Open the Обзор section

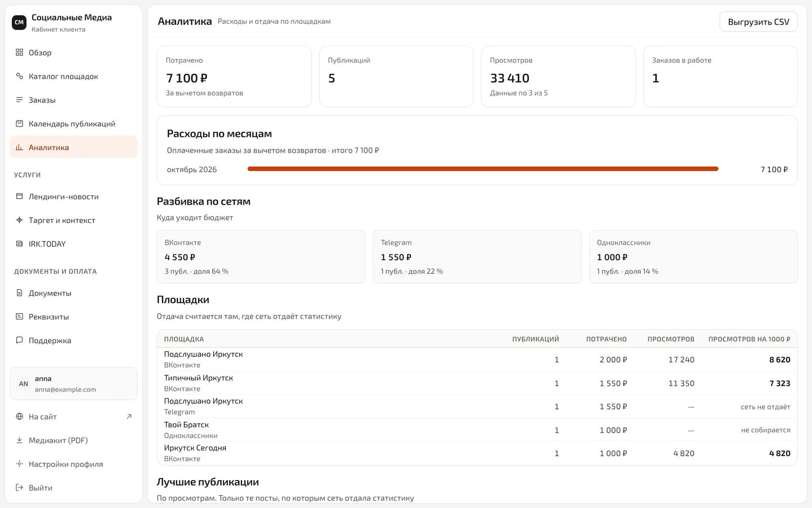(74, 52)
